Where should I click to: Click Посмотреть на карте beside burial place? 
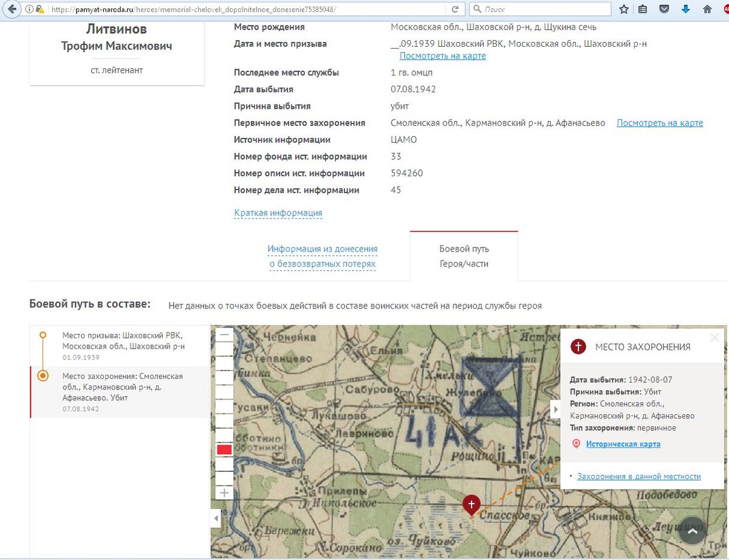[x=660, y=123]
